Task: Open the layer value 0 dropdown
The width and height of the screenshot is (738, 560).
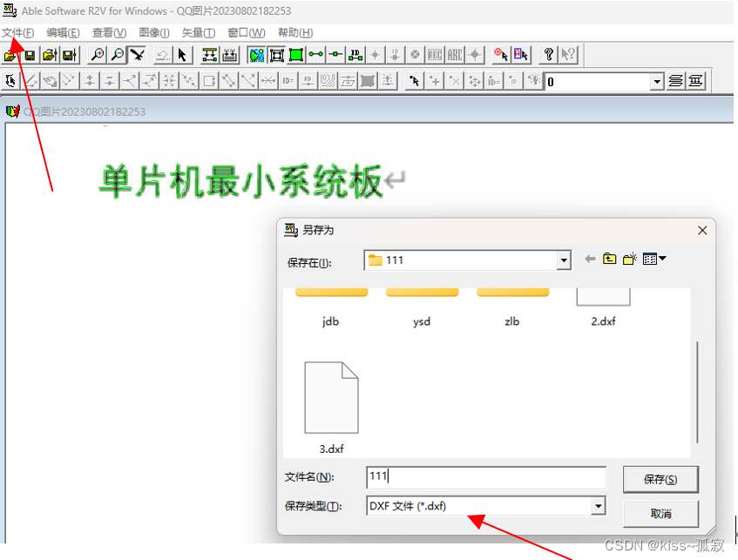Action: pyautogui.click(x=657, y=82)
